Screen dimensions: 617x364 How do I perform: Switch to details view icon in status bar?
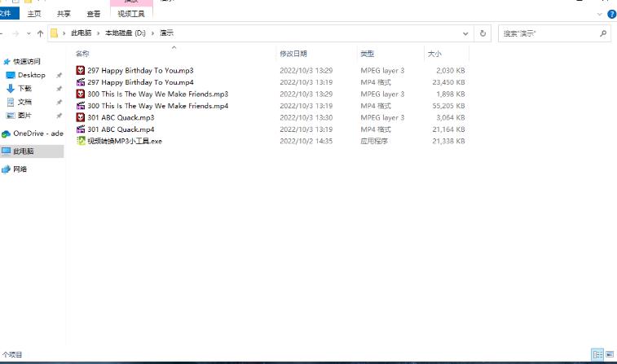point(597,354)
